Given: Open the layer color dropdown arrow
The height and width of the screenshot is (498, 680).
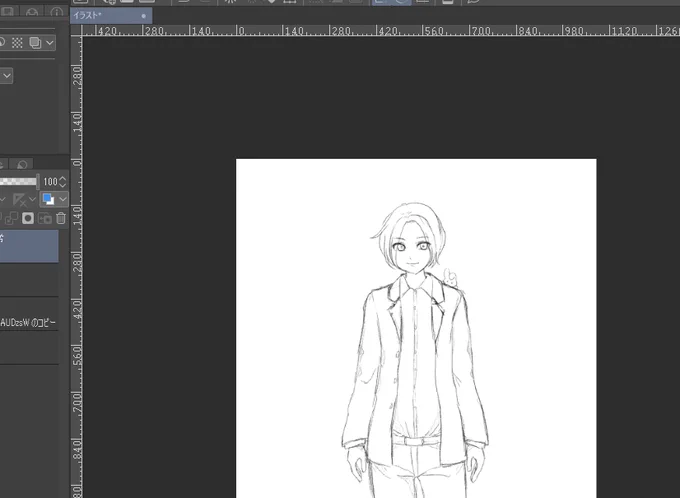Looking at the screenshot, I should point(63,199).
